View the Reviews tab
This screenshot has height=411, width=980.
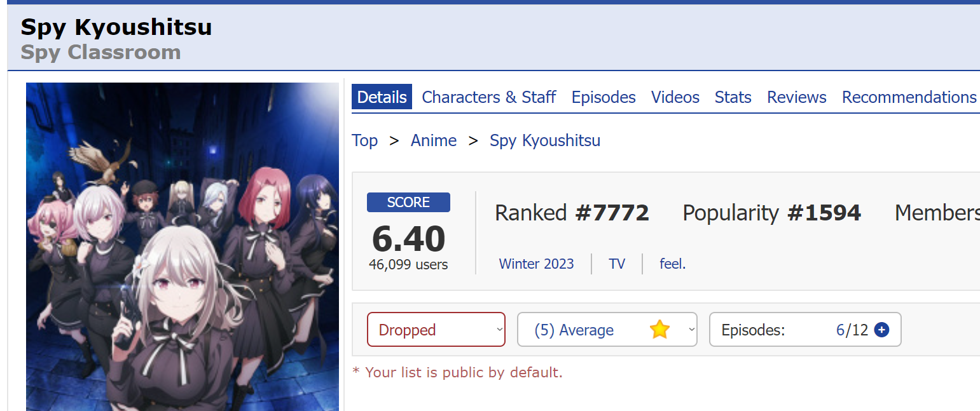pos(797,97)
